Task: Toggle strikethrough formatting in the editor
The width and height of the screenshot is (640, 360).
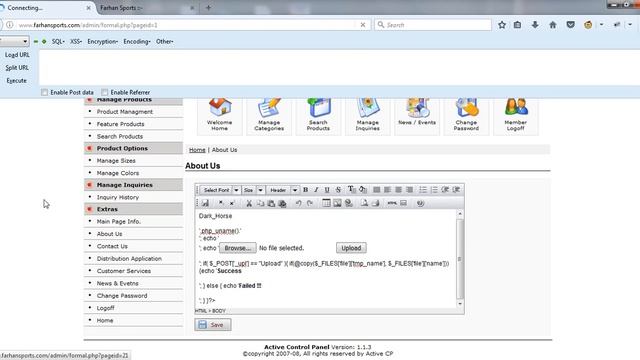Action: (x=338, y=190)
